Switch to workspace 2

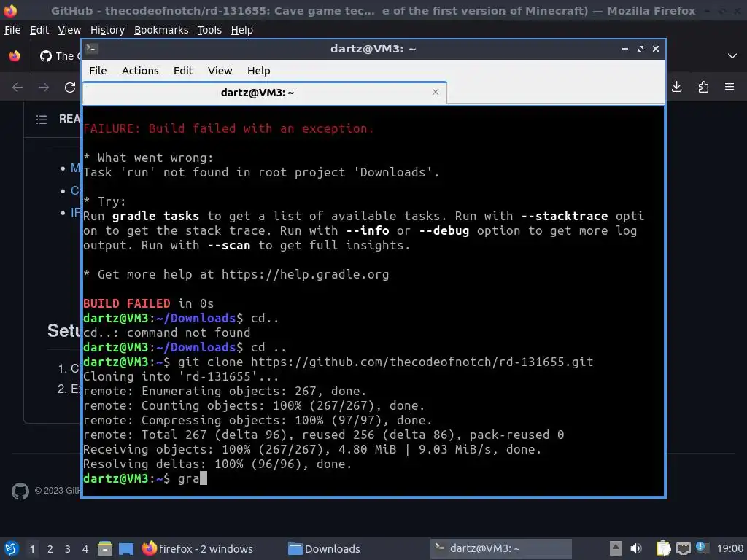click(x=50, y=549)
